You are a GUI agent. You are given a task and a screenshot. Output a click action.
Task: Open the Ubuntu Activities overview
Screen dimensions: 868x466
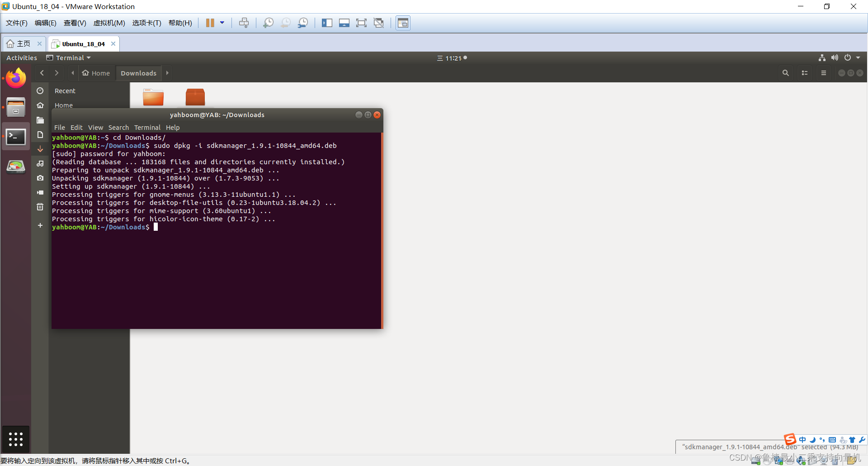[x=22, y=58]
